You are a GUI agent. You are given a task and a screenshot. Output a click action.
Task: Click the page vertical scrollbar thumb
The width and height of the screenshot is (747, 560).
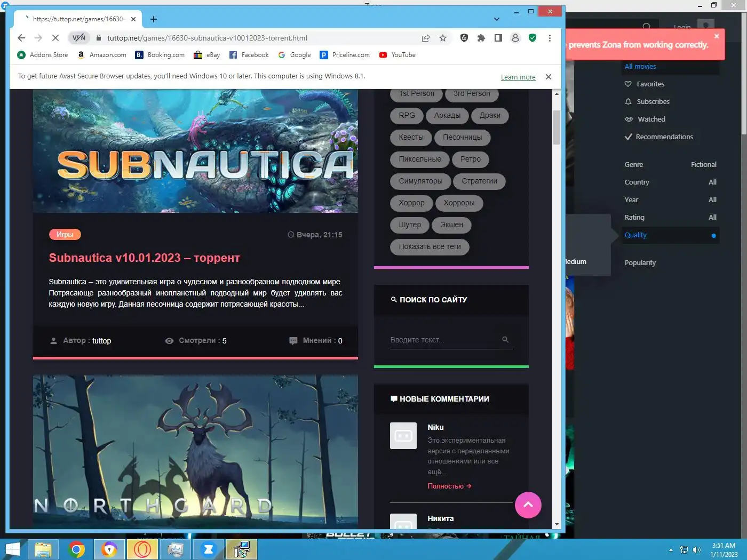pos(557,127)
